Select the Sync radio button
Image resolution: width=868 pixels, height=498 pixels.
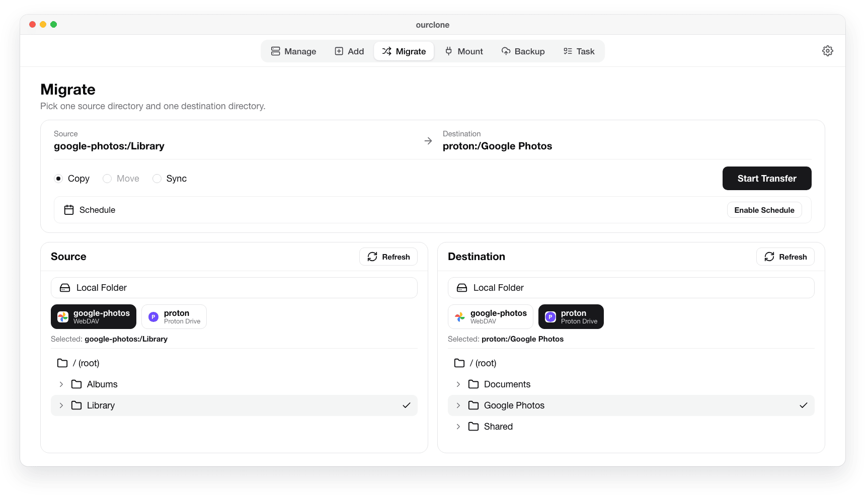coord(157,179)
